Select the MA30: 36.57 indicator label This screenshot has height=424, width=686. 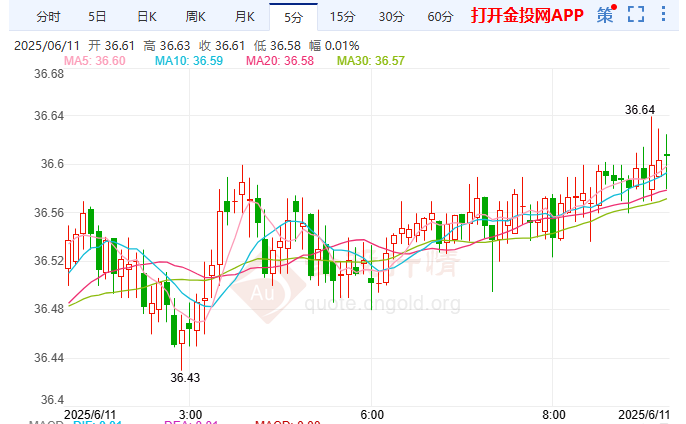click(371, 60)
